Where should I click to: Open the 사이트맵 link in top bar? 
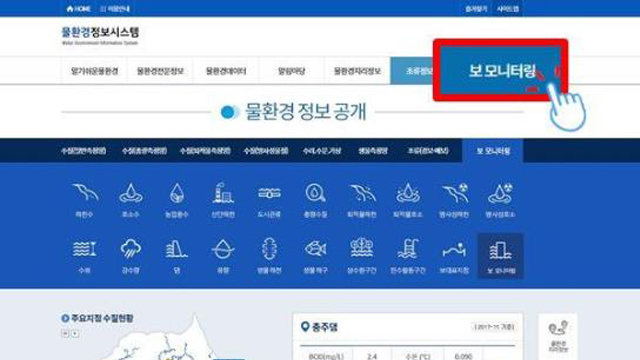point(508,9)
